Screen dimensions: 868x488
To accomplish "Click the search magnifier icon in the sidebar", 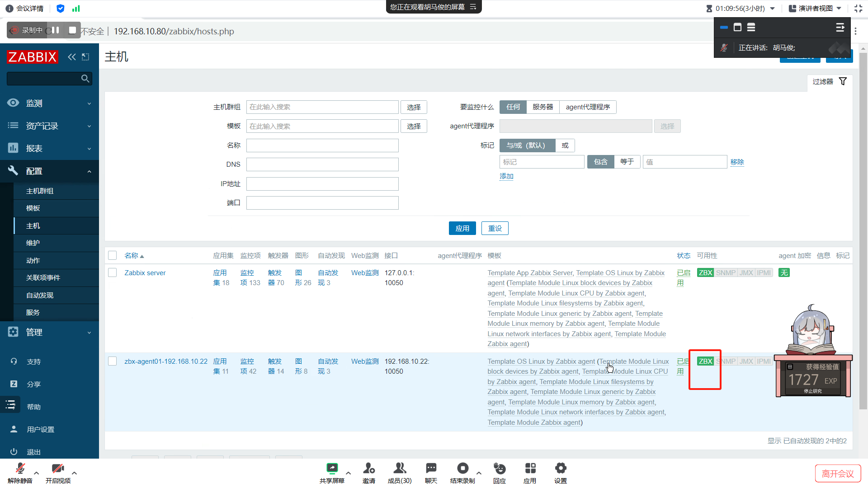I will 85,79.
